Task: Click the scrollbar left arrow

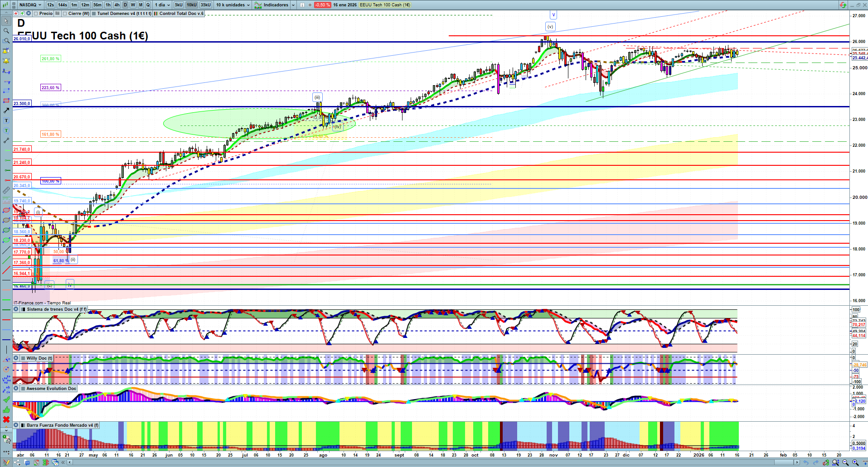Action: coord(70,462)
